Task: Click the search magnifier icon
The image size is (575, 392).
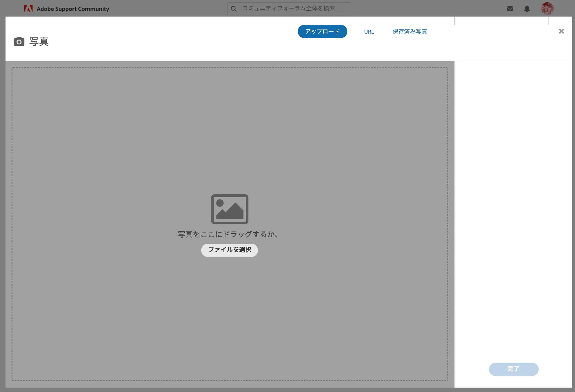Action: [x=234, y=9]
